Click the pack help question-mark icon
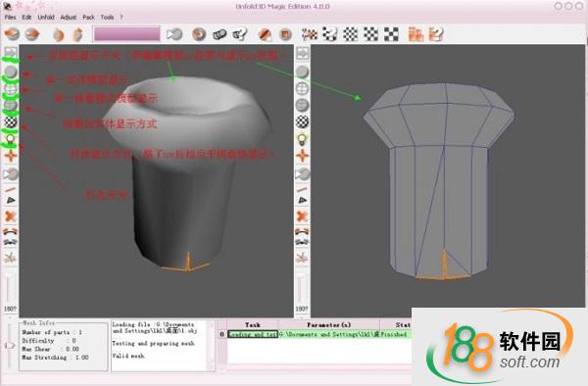The width and height of the screenshot is (588, 386). [436, 34]
